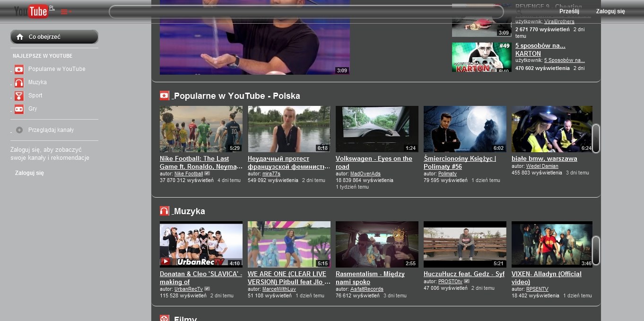Click HuczuHucz feat. Gedz - Syf title
This screenshot has width=644, height=321.
pyautogui.click(x=464, y=274)
